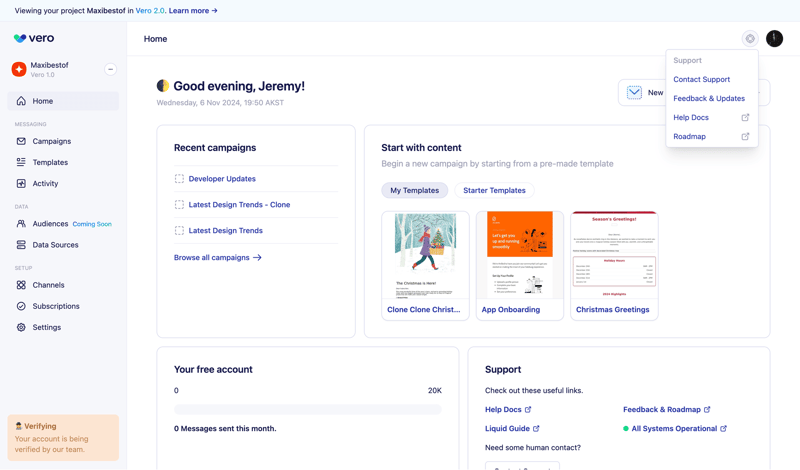Open Roadmap from the support menu
The width and height of the screenshot is (800, 470).
[x=690, y=136]
